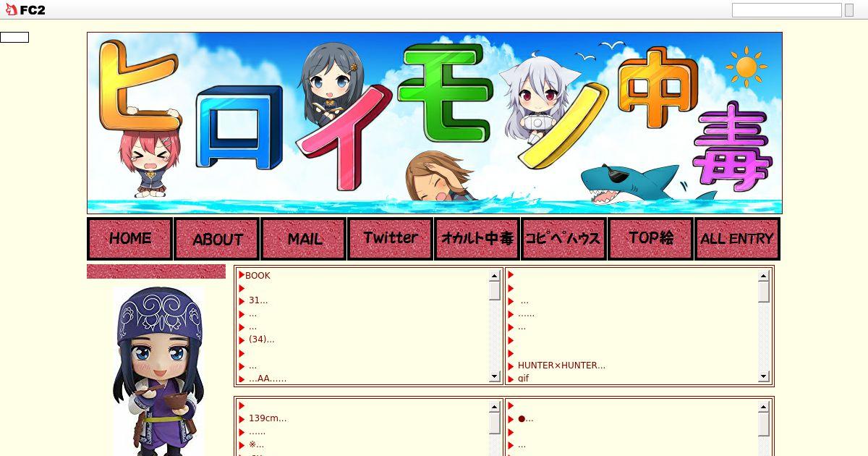
Task: Open the コピペハウス navigation button
Action: pos(564,239)
